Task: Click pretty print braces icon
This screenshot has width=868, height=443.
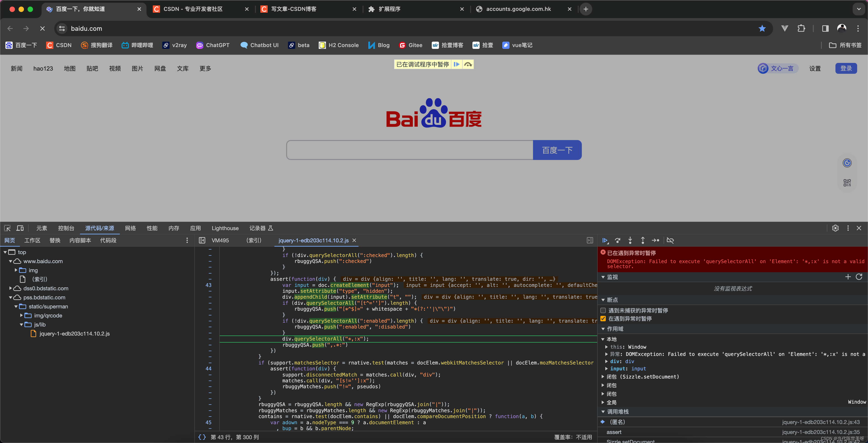Action: click(202, 437)
